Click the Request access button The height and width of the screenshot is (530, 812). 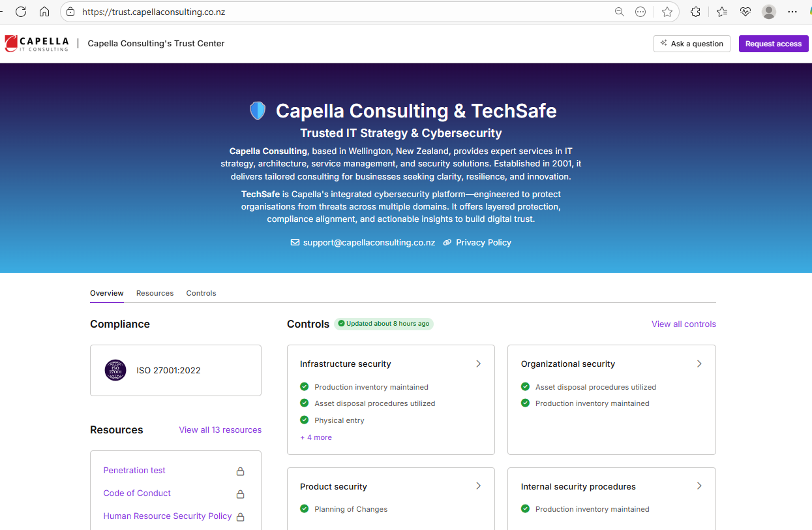click(773, 44)
